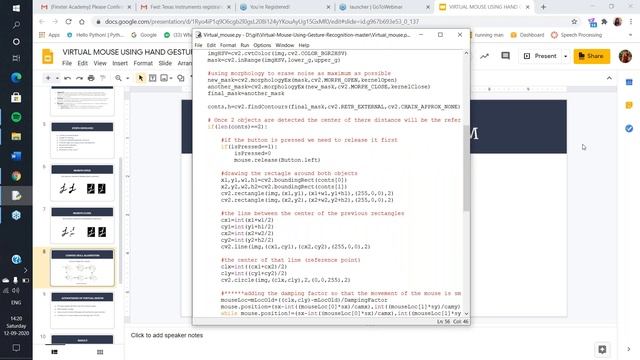Switch to the You're Registered tab

tap(284, 7)
